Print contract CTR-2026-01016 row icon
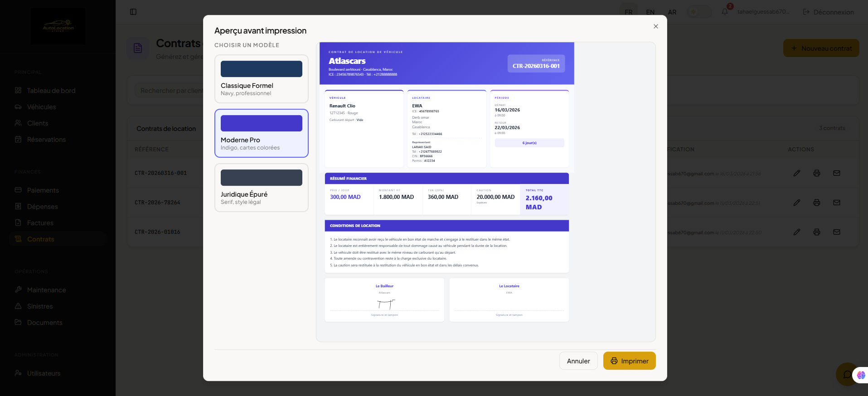This screenshot has height=396, width=868. 817,232
